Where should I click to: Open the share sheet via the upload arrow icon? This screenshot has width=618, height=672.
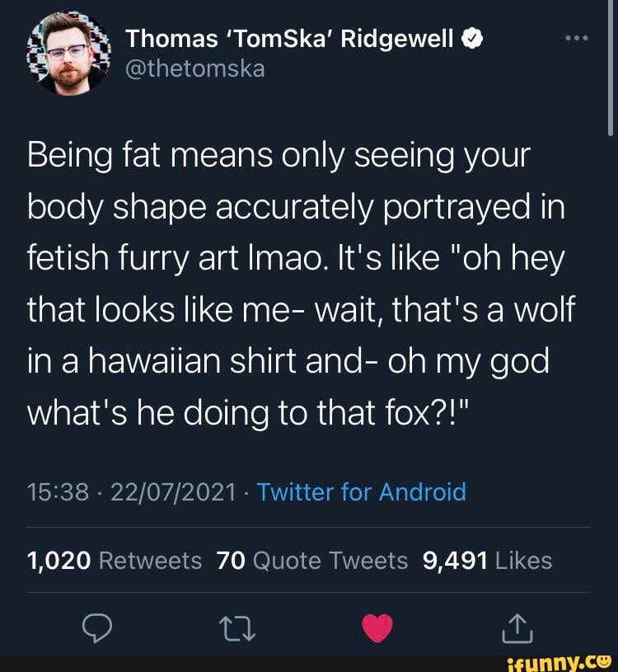(518, 628)
